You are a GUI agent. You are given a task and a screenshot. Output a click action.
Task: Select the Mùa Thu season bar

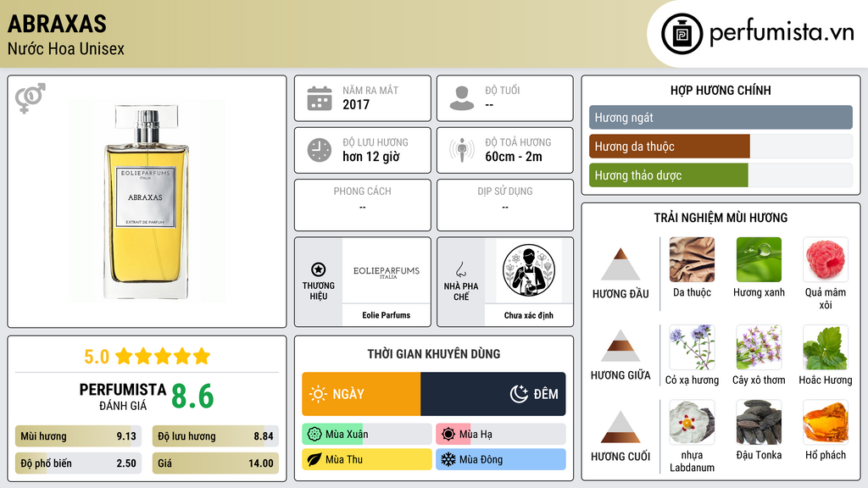367,459
